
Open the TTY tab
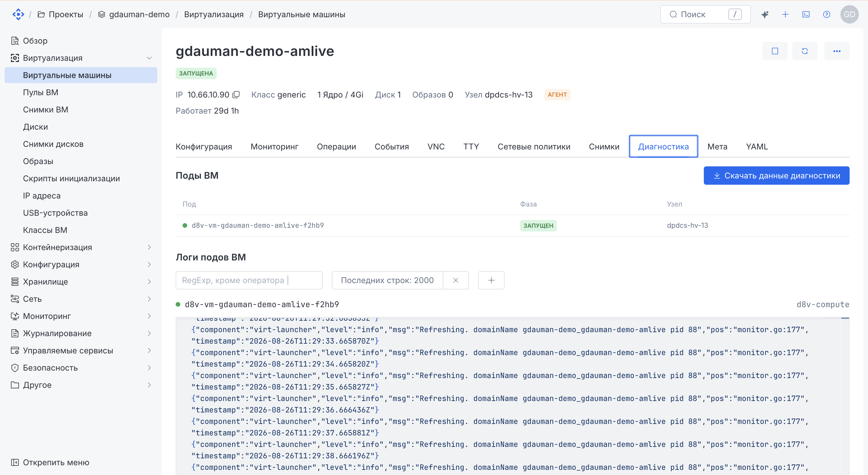click(471, 147)
